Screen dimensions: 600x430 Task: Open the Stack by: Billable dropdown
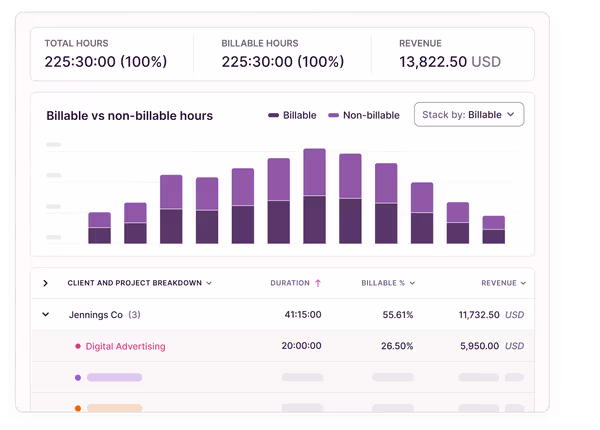click(469, 114)
